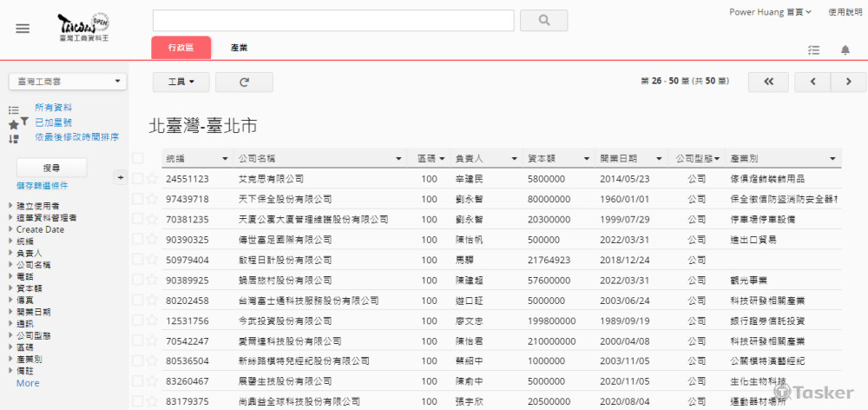Open the notifications bell
Viewport: 868px width, 410px height.
point(845,50)
